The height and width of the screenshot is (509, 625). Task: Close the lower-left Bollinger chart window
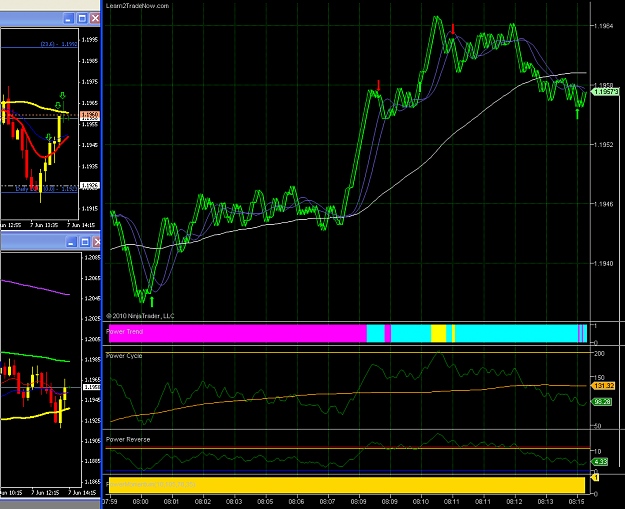[97, 242]
